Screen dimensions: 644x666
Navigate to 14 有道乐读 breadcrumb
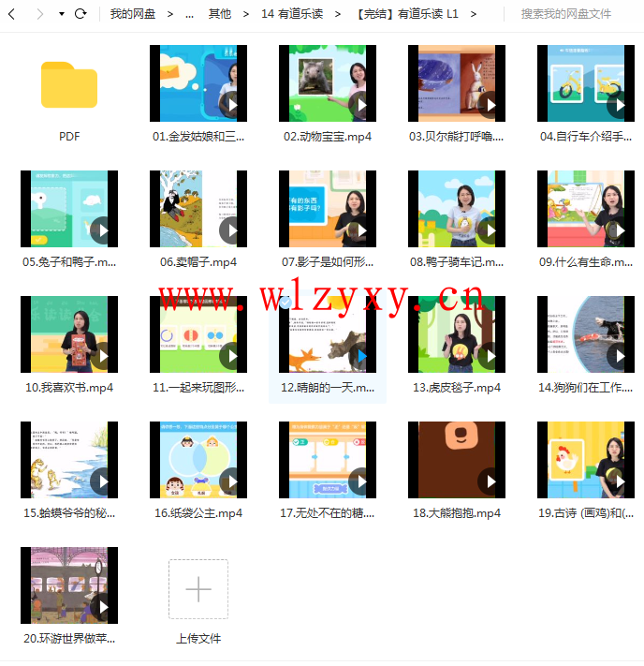point(292,14)
